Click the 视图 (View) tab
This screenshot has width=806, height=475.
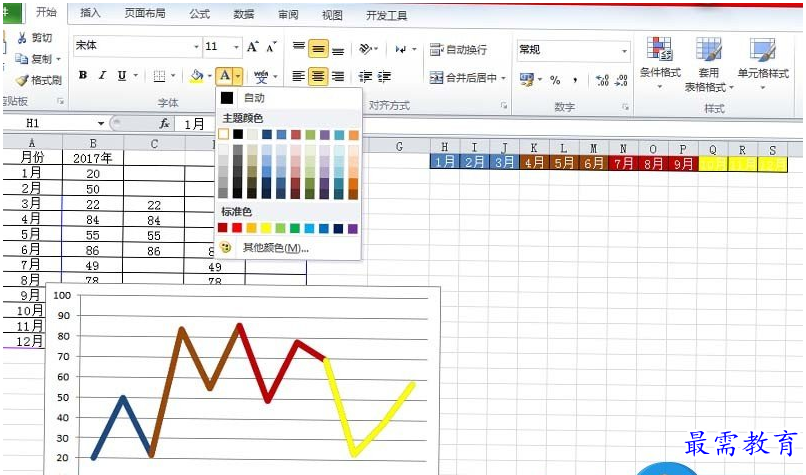tap(332, 15)
